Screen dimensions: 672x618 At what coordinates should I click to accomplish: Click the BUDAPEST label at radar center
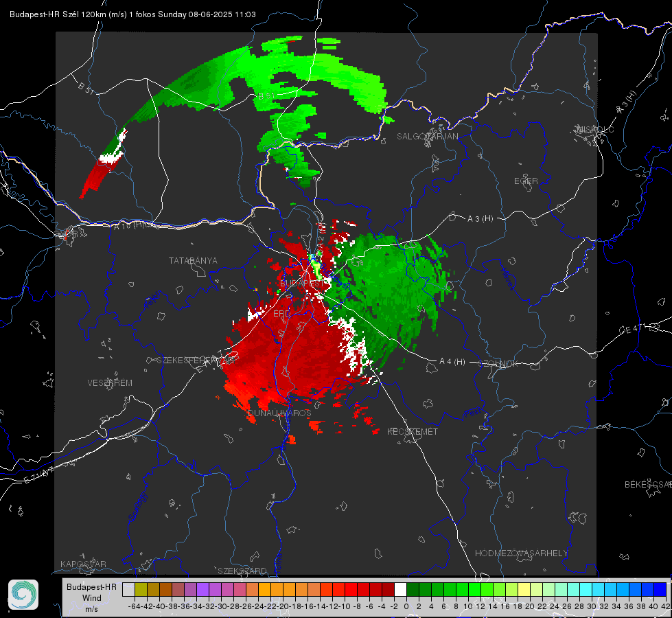pos(302,284)
